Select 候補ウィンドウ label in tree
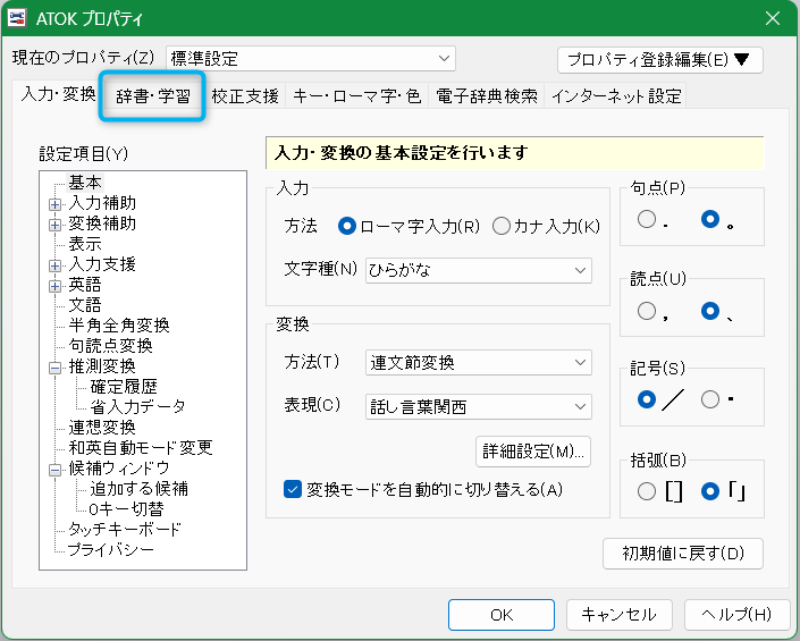The height and width of the screenshot is (641, 800). [119, 469]
